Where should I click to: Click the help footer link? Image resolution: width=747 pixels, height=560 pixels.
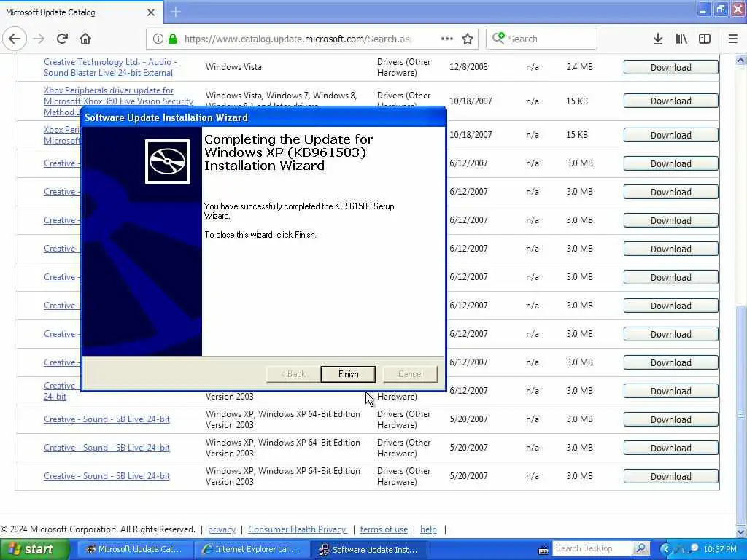(428, 529)
